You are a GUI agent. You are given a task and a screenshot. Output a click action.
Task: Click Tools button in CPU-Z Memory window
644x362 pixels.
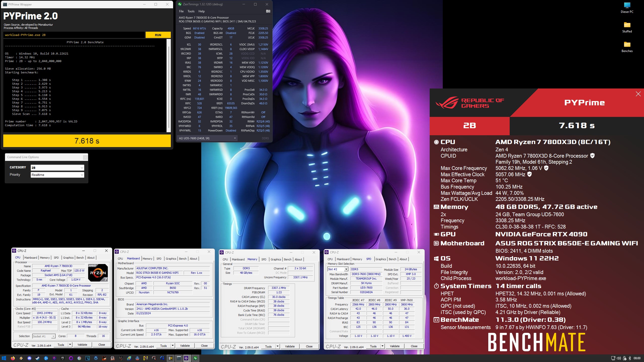[268, 346]
